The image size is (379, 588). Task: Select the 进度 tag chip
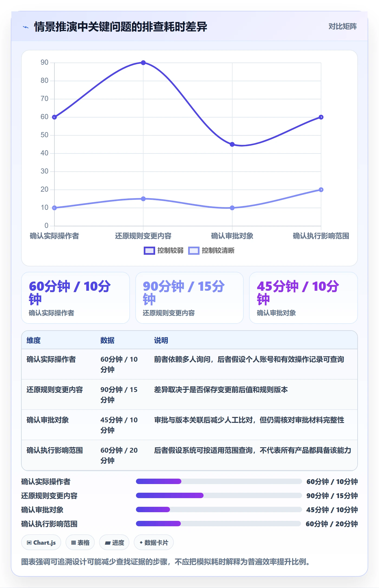(x=114, y=543)
